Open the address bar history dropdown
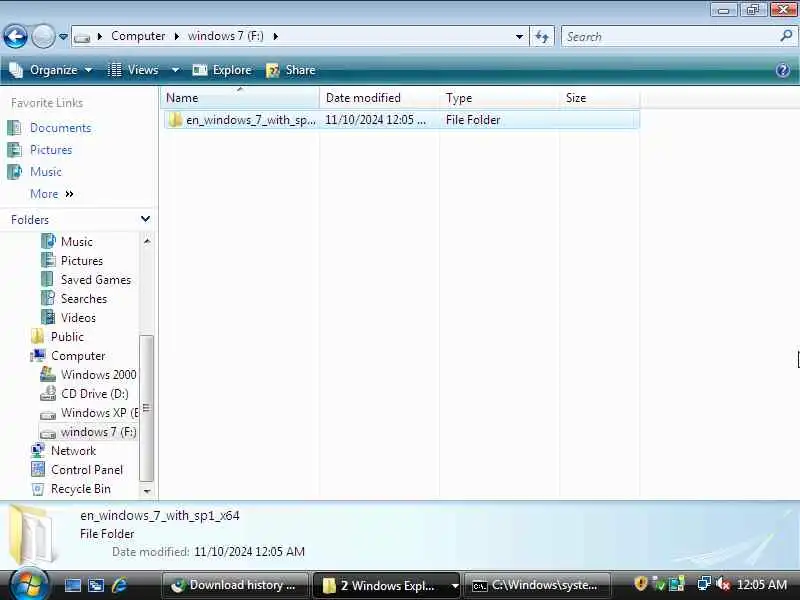Image resolution: width=800 pixels, height=600 pixels. click(x=519, y=37)
